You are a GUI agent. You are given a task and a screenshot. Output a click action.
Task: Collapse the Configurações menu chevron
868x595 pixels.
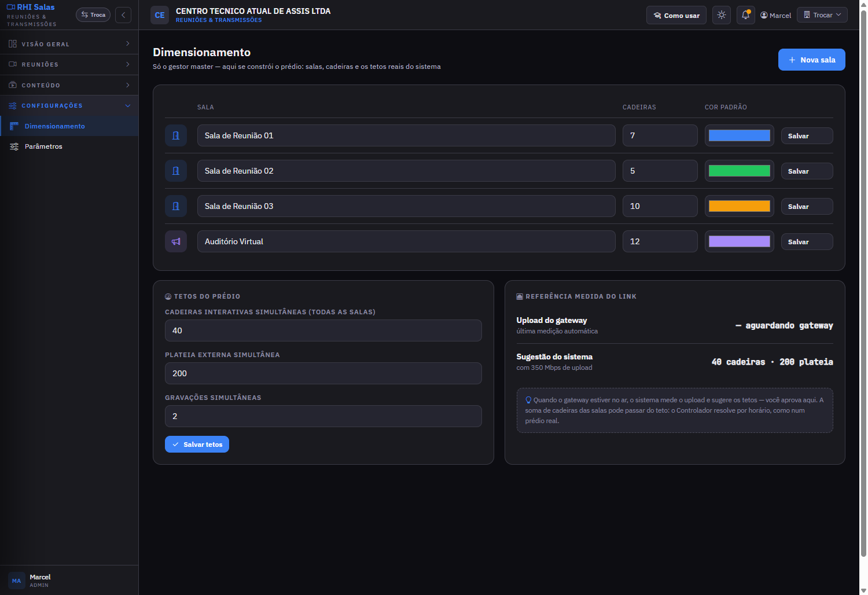tap(128, 106)
